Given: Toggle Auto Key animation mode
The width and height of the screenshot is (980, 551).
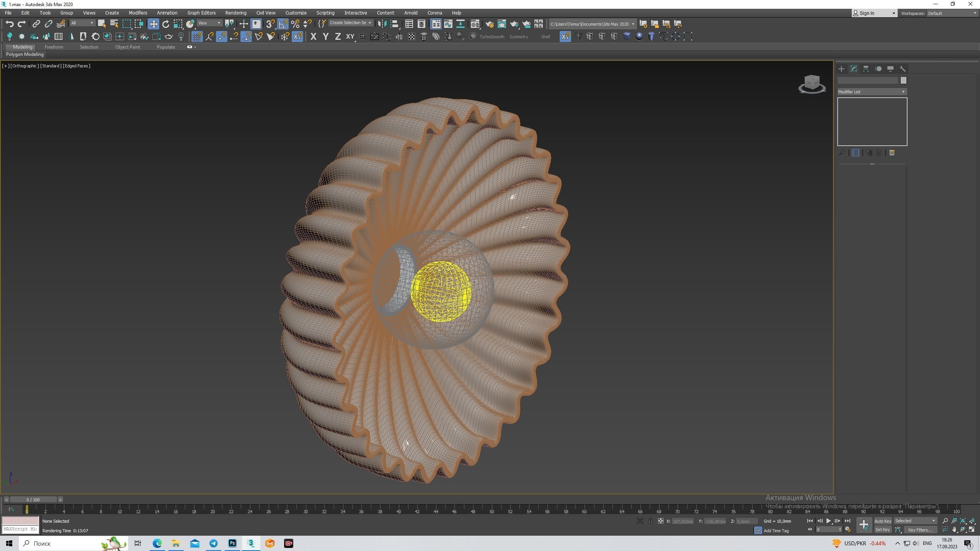Looking at the screenshot, I should pos(883,521).
